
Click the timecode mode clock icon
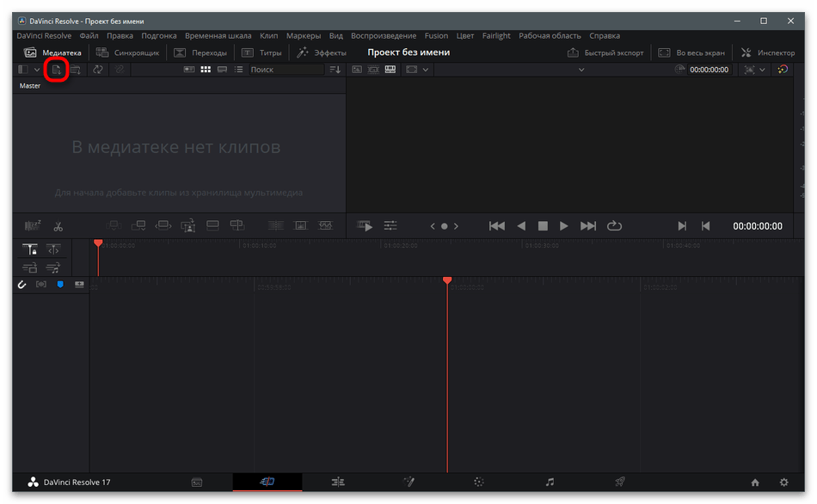[679, 70]
